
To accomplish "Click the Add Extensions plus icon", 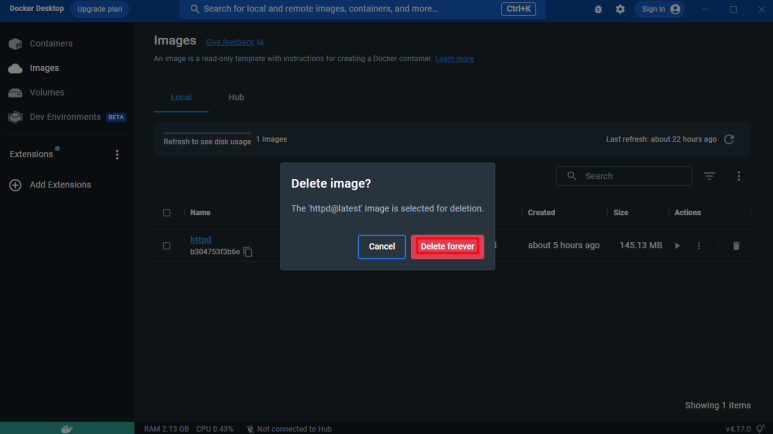I will [15, 185].
